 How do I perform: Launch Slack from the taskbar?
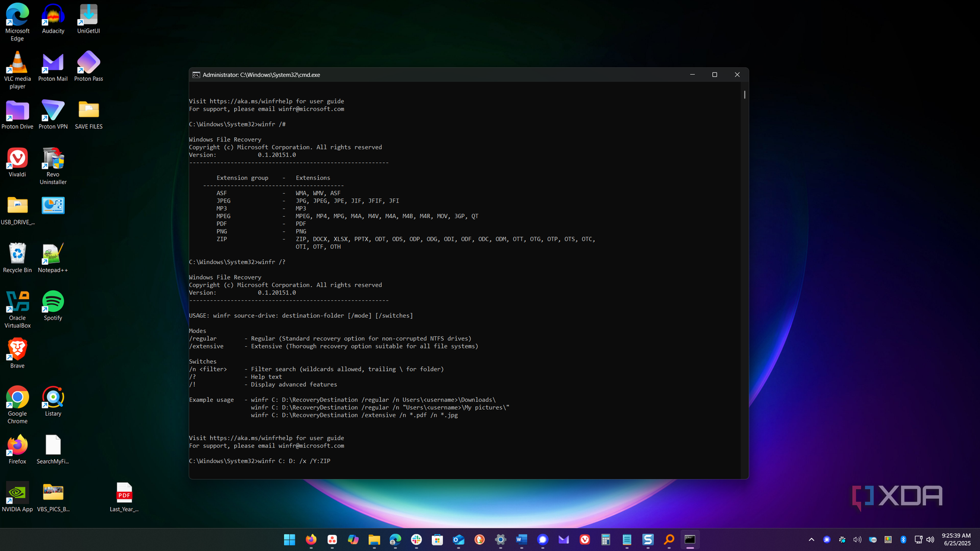click(x=416, y=540)
